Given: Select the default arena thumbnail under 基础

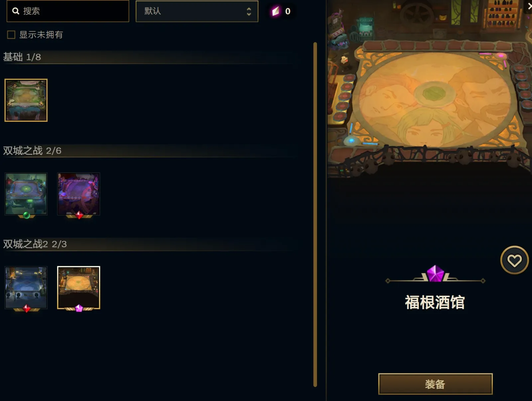Looking at the screenshot, I should tap(26, 100).
